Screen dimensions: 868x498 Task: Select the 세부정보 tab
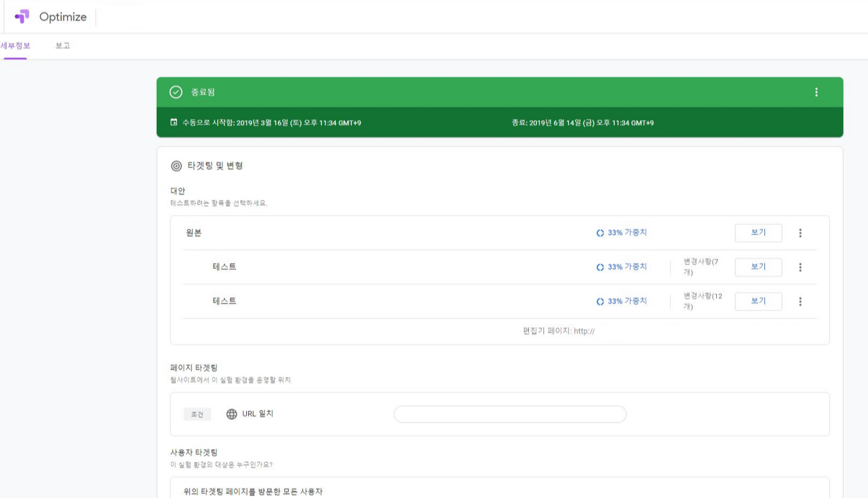[x=15, y=45]
